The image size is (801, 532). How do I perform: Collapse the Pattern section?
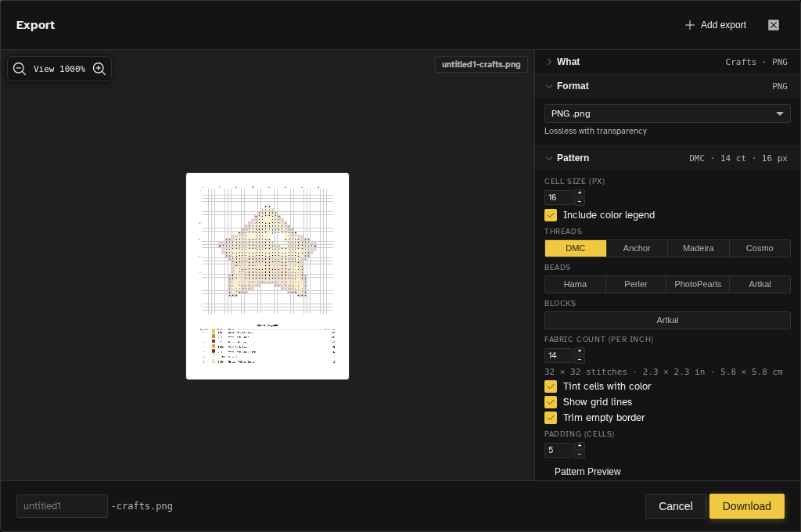coord(667,158)
